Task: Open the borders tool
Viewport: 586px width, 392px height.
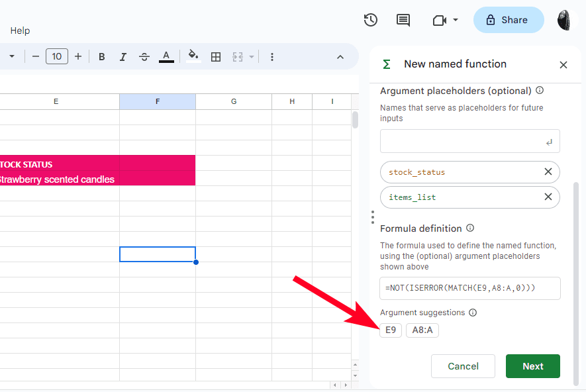Action: click(x=216, y=57)
